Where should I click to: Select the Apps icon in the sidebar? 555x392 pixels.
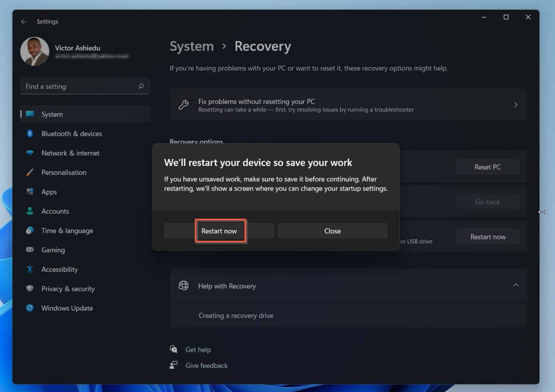[x=30, y=192]
